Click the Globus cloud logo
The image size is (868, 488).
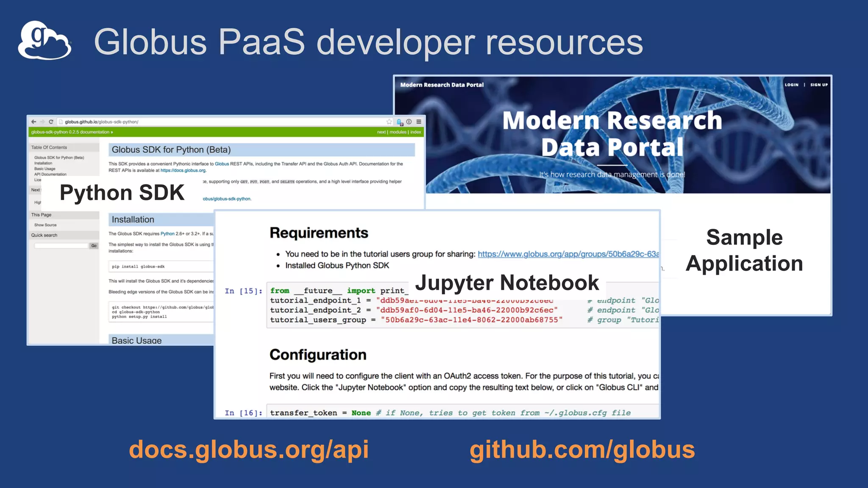pyautogui.click(x=45, y=40)
